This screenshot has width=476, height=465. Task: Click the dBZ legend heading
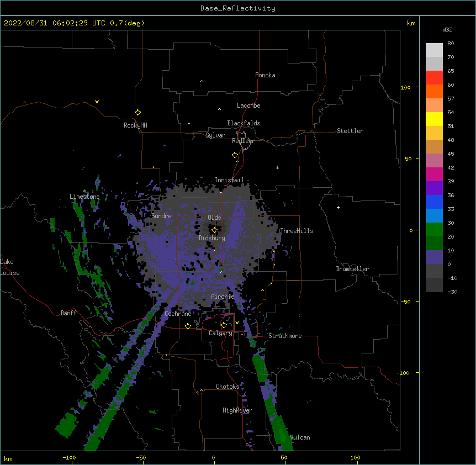(x=447, y=29)
